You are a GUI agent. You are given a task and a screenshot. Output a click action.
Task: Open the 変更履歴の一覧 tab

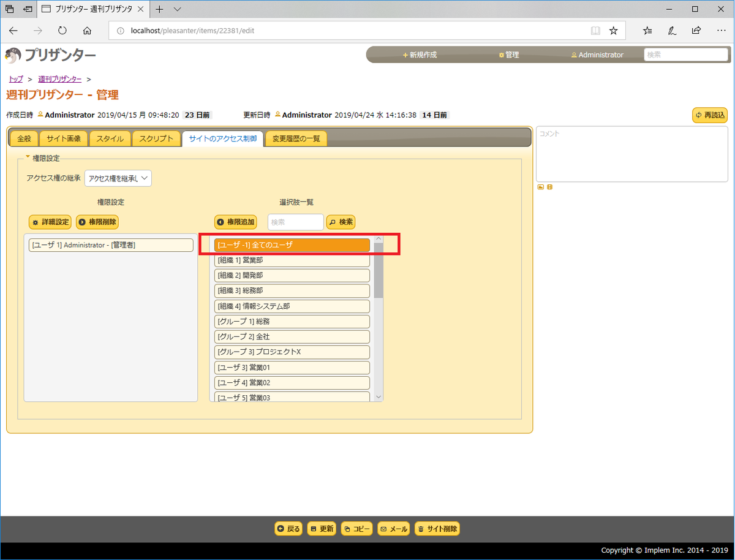(x=296, y=138)
